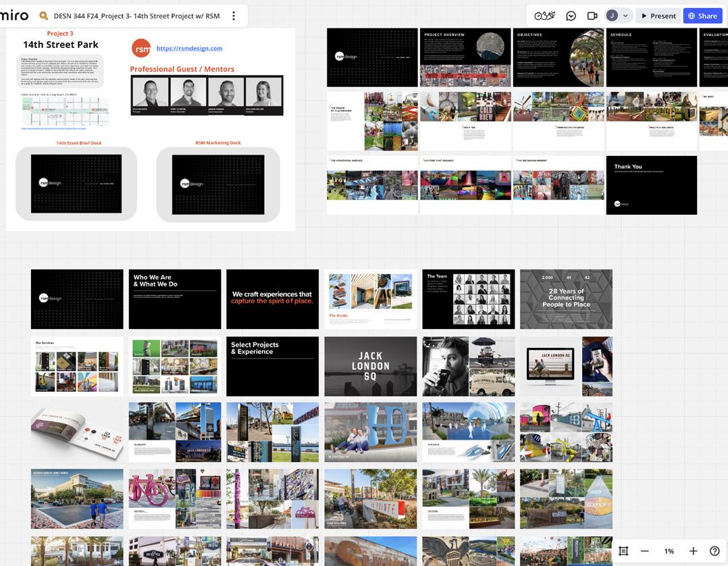This screenshot has width=728, height=566.
Task: Open the frames panel icon
Action: (x=623, y=551)
